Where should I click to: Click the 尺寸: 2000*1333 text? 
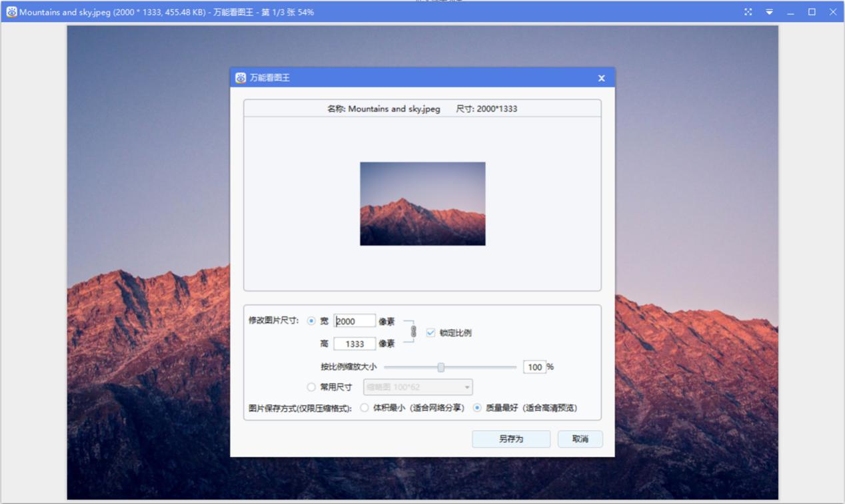[486, 109]
